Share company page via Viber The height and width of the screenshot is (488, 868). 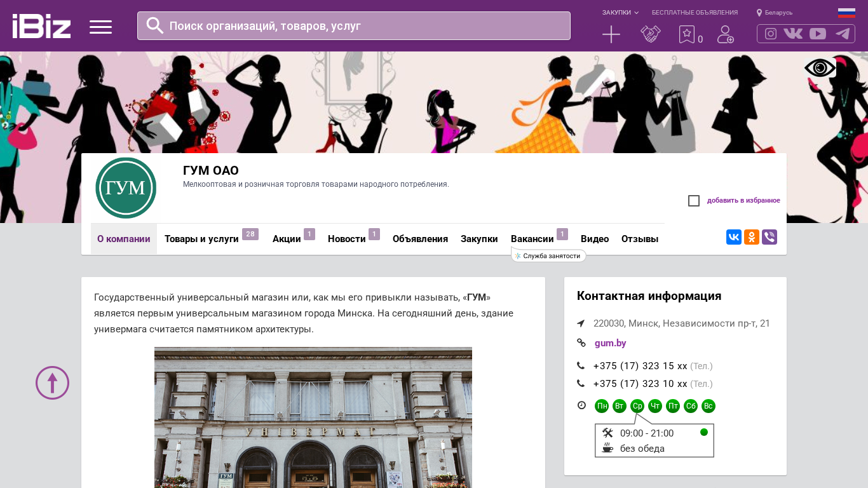click(x=770, y=237)
